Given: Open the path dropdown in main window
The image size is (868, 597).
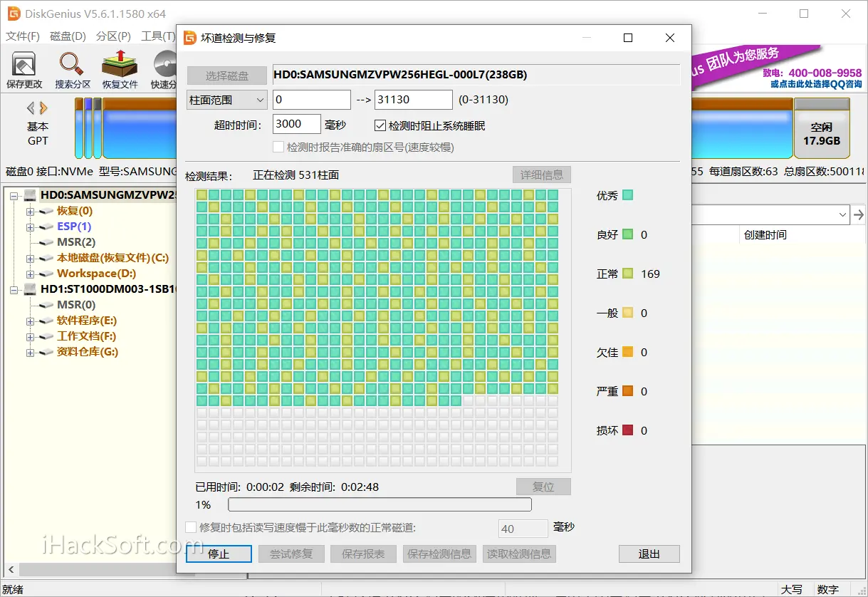Looking at the screenshot, I should 842,214.
